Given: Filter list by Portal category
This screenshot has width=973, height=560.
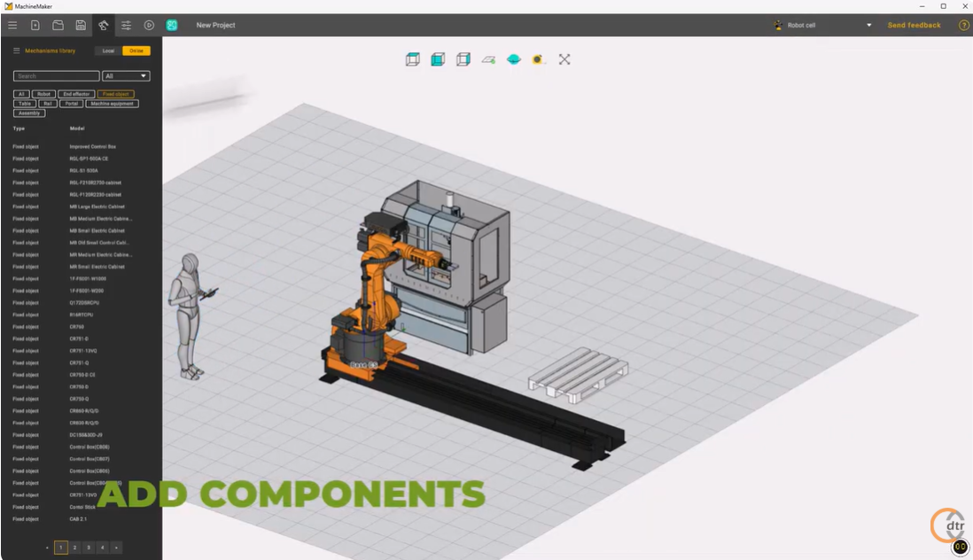Looking at the screenshot, I should pos(72,104).
